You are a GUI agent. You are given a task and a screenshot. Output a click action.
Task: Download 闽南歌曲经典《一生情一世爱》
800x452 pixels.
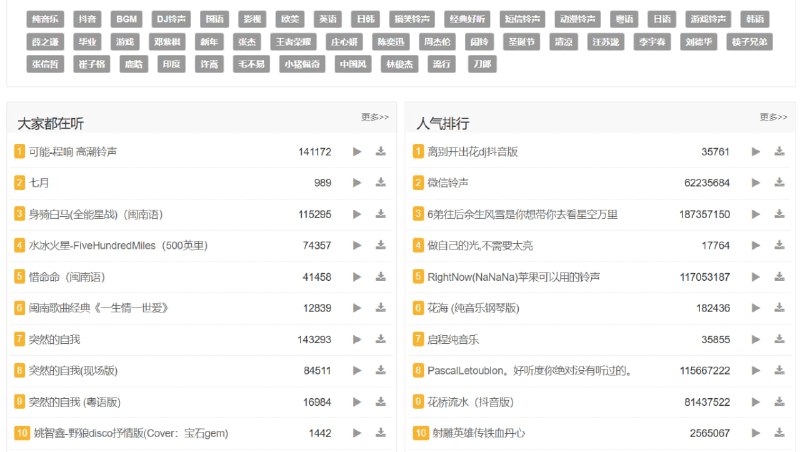click(x=380, y=308)
